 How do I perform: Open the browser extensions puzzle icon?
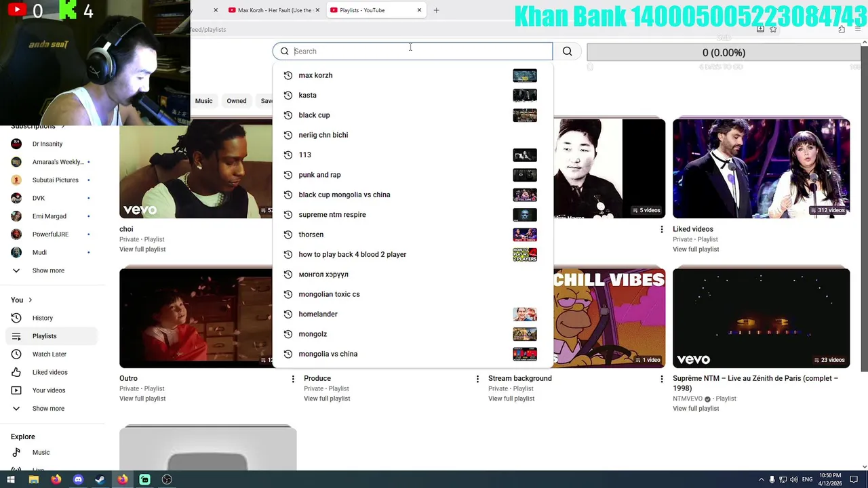point(842,29)
